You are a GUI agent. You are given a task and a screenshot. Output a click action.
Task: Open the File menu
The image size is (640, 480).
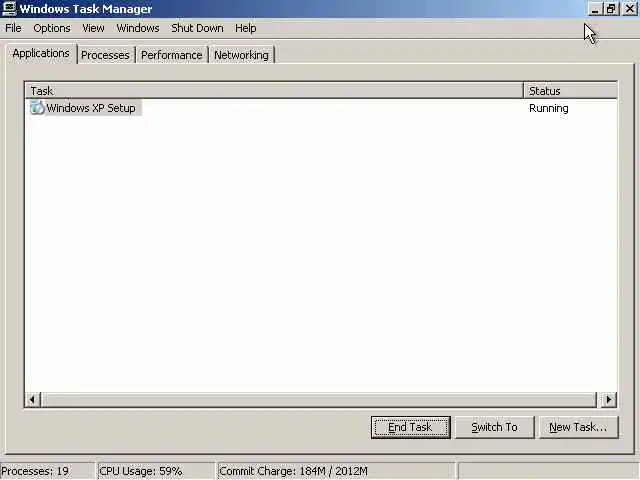(x=13, y=28)
